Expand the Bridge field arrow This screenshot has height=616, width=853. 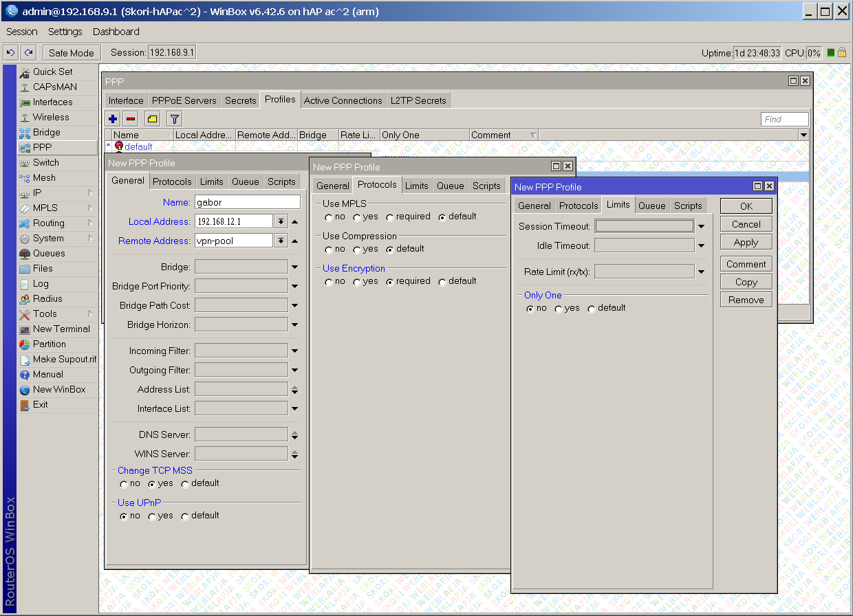tap(294, 267)
